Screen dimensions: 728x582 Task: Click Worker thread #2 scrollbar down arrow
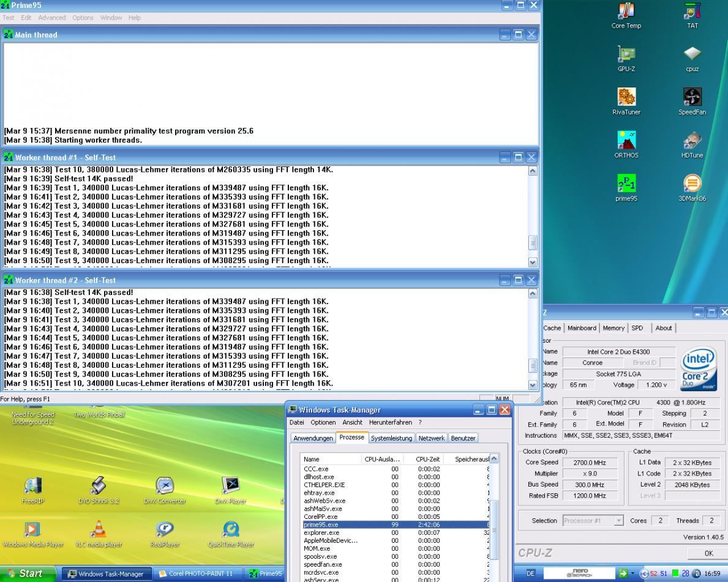coord(533,385)
